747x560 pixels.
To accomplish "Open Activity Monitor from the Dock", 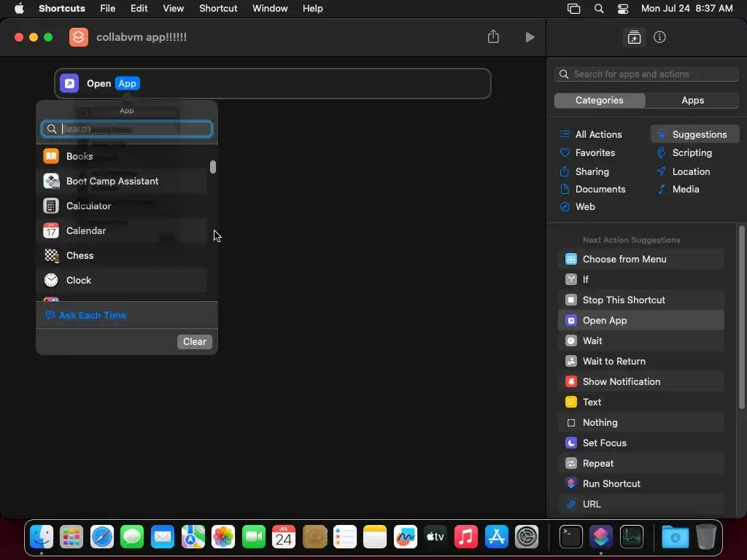I will [632, 537].
